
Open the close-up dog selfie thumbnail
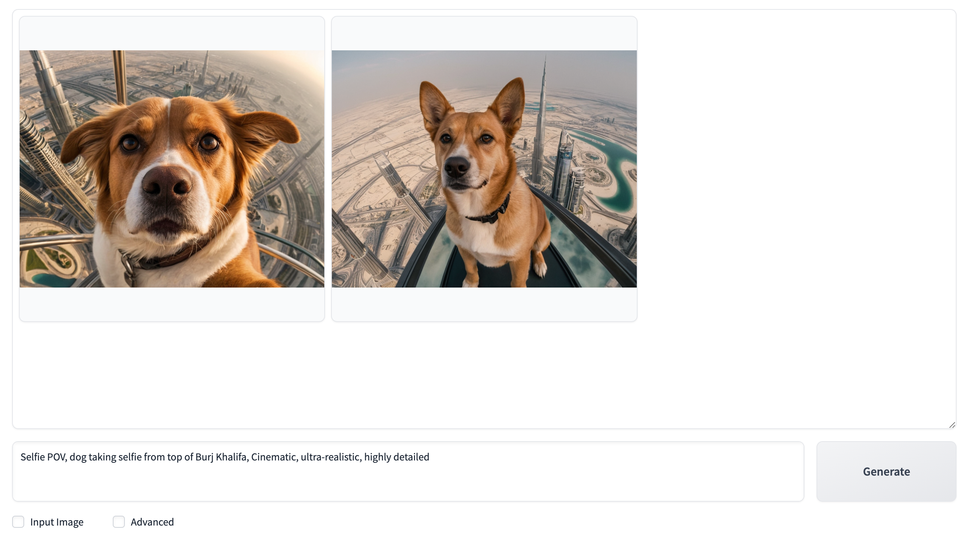[x=172, y=169]
